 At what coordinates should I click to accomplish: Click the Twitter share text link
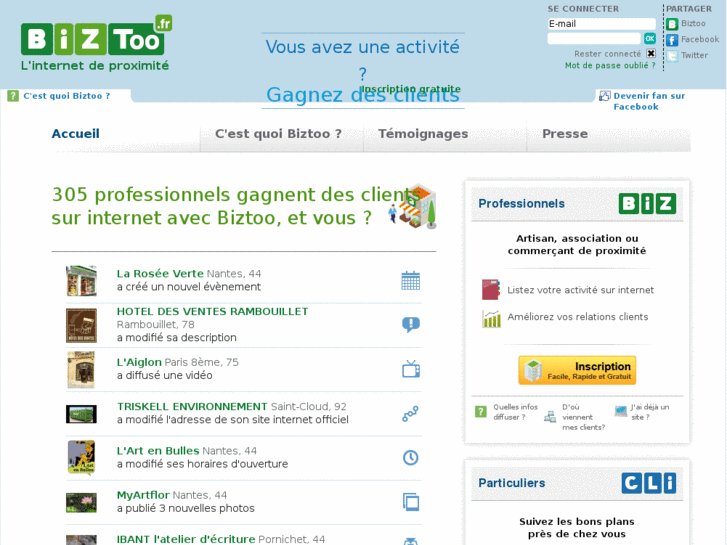tap(694, 55)
